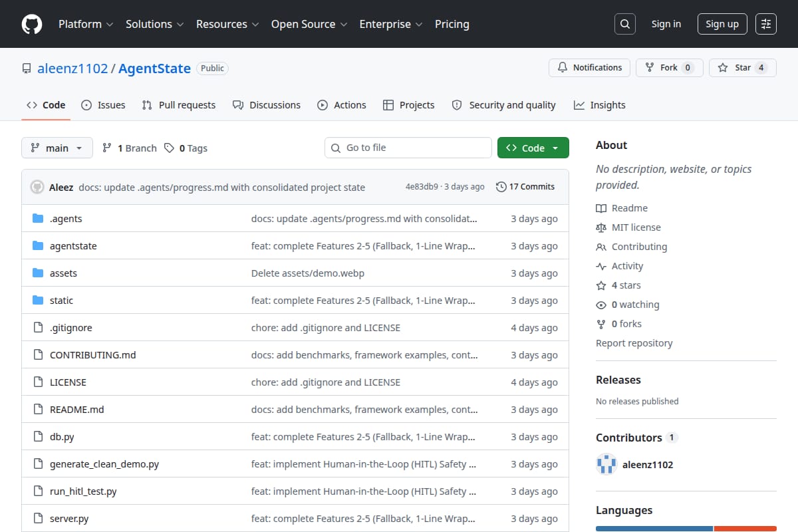Click Aleez's avatar in the commit bar
Viewport: 798px width, 532px height.
click(x=37, y=187)
